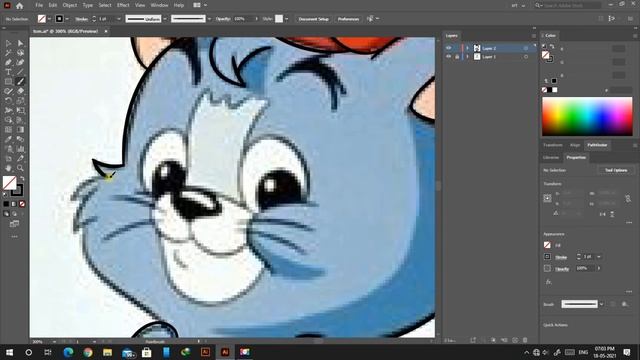Select the Eyedropper tool
Image resolution: width=640 pixels, height=360 pixels.
coord(8,139)
